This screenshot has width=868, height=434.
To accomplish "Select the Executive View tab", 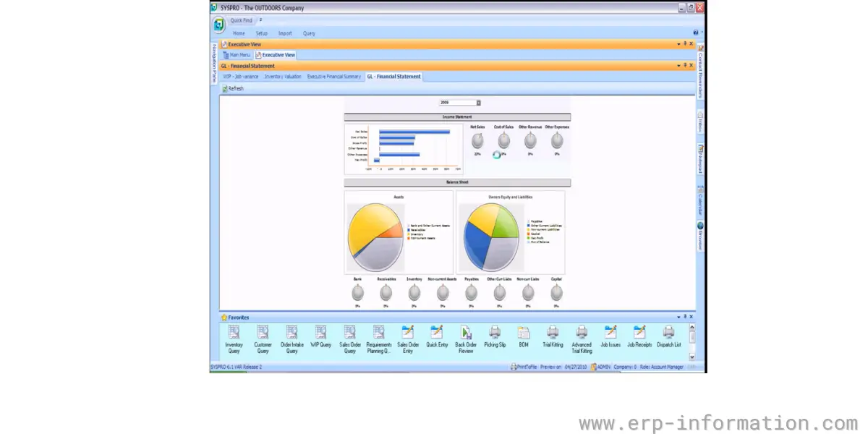I will tap(275, 55).
